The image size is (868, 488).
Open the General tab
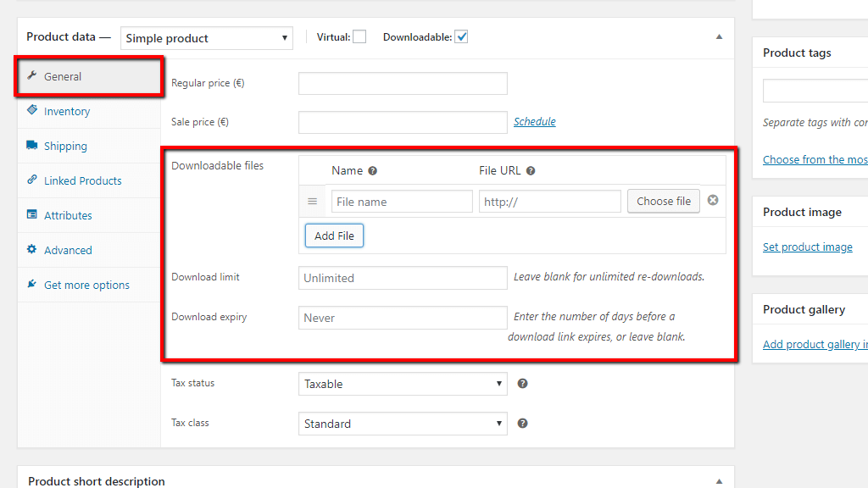pos(89,76)
